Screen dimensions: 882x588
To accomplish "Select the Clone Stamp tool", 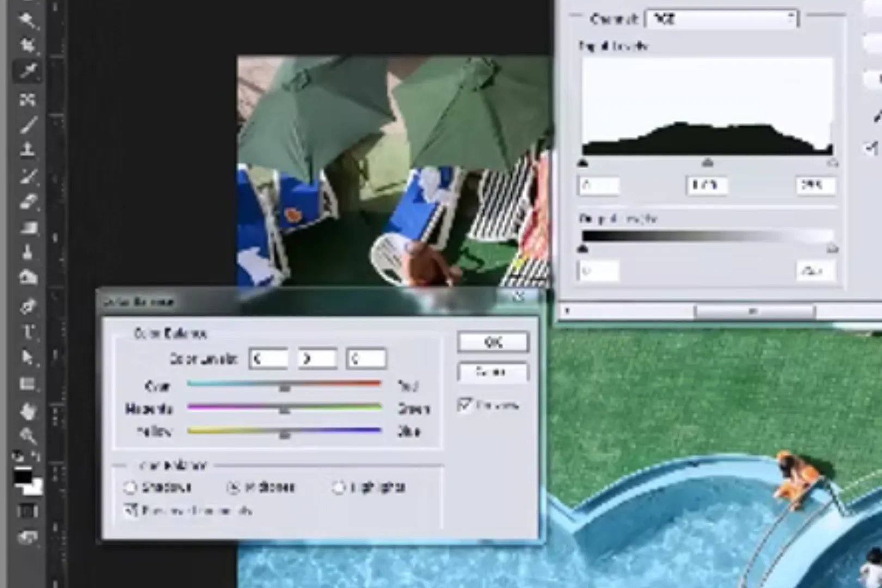I will coord(27,149).
